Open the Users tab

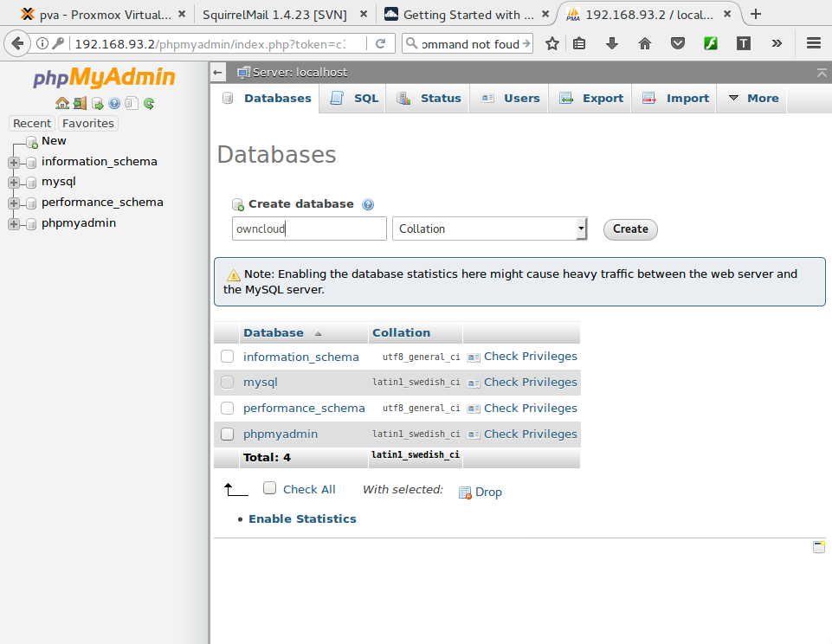pos(509,98)
